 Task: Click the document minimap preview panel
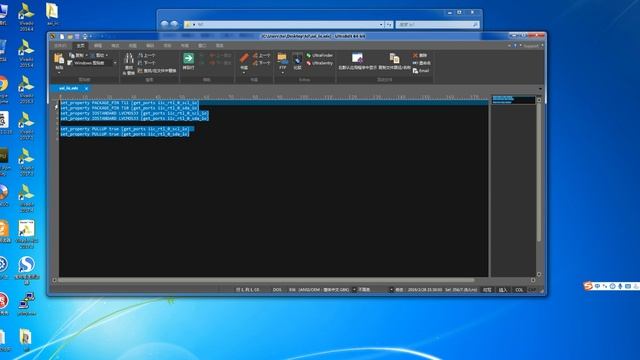[x=513, y=100]
